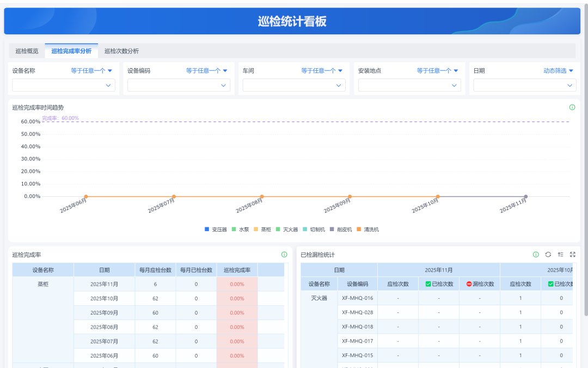Open the info tooltip on 巡检完成时间趋势 chart
Viewport: 588px width, 368px height.
tap(572, 107)
